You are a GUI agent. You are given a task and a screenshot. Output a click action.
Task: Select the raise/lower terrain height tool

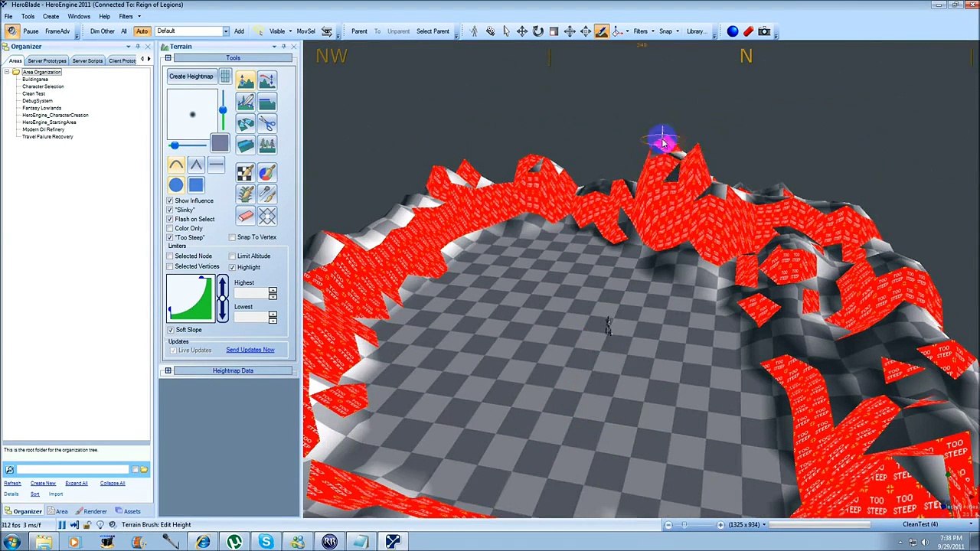point(245,80)
